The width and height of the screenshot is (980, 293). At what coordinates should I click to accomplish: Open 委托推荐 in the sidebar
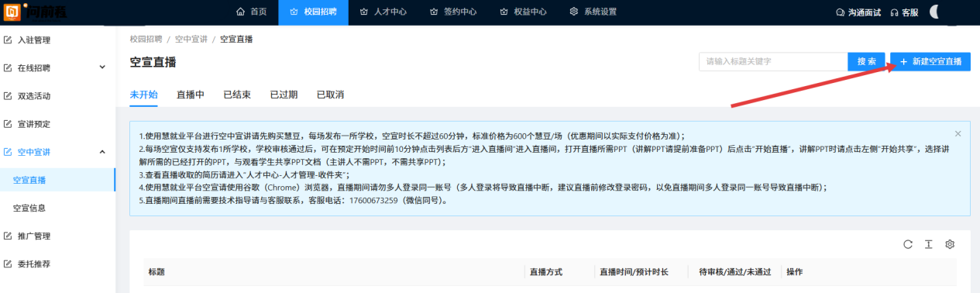(x=33, y=264)
